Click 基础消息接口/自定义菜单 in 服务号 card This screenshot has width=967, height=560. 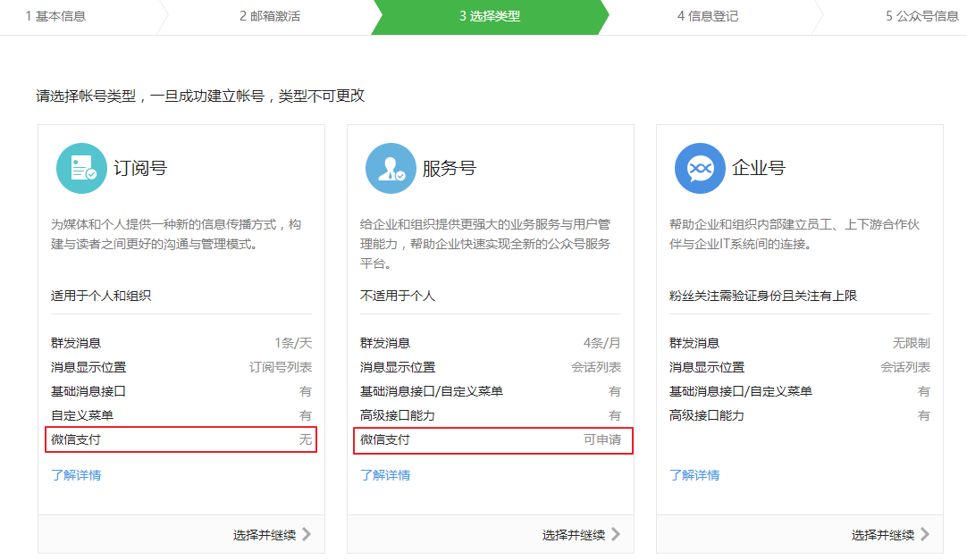[x=432, y=391]
